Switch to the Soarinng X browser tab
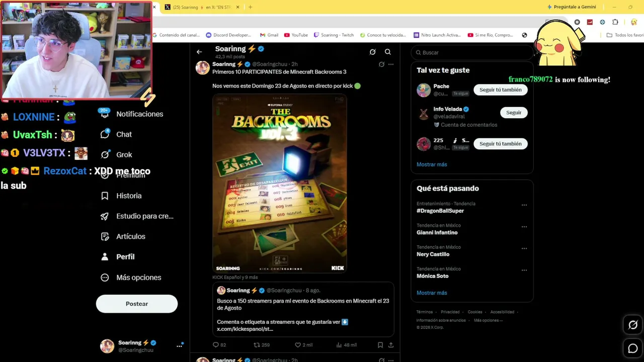This screenshot has height=362, width=644. [x=201, y=7]
